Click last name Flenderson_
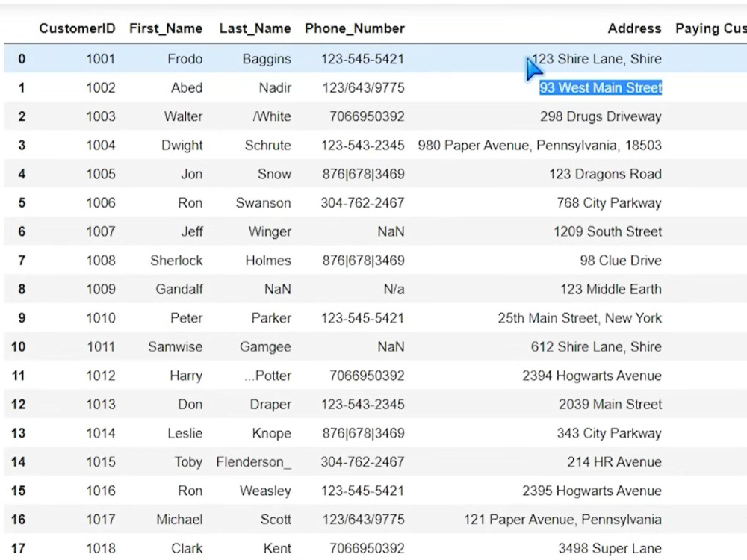 [x=253, y=462]
